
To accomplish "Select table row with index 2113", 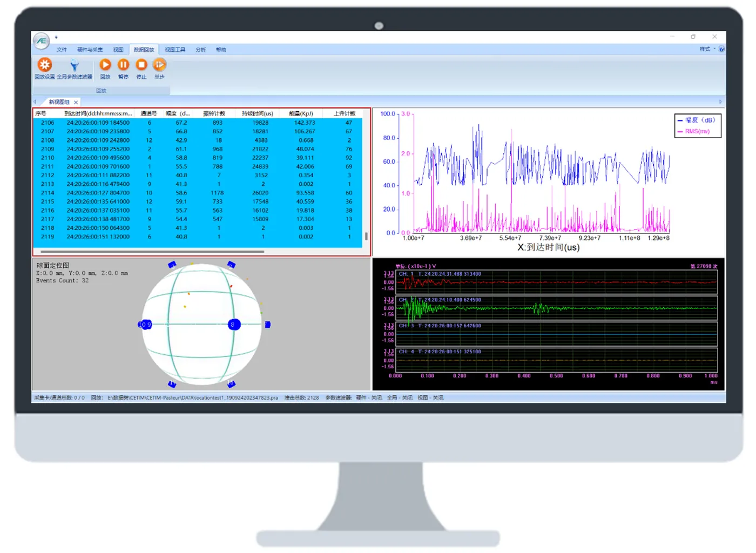I will 198,184.
